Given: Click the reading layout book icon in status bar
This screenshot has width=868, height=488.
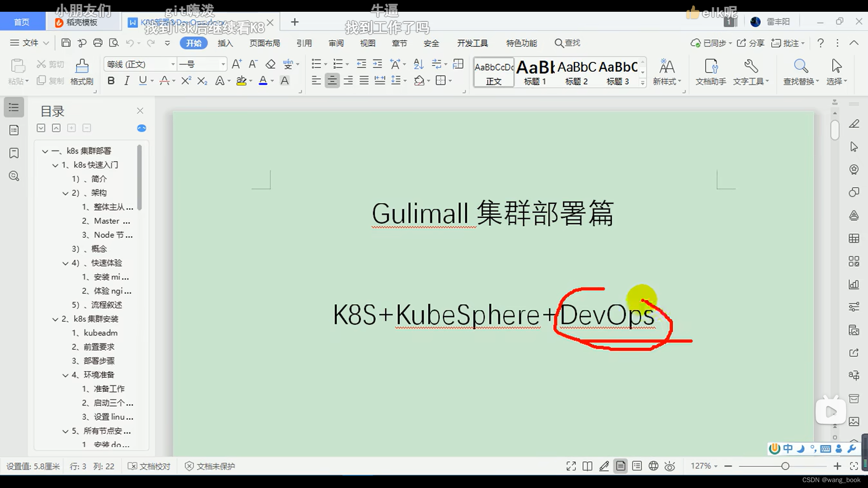Looking at the screenshot, I should pyautogui.click(x=587, y=466).
